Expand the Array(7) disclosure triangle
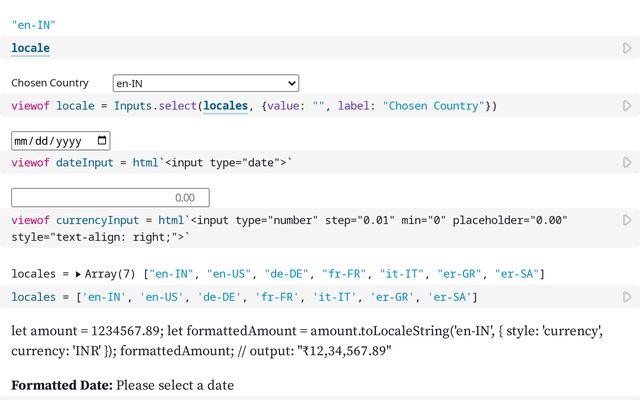The width and height of the screenshot is (640, 400). 78,274
